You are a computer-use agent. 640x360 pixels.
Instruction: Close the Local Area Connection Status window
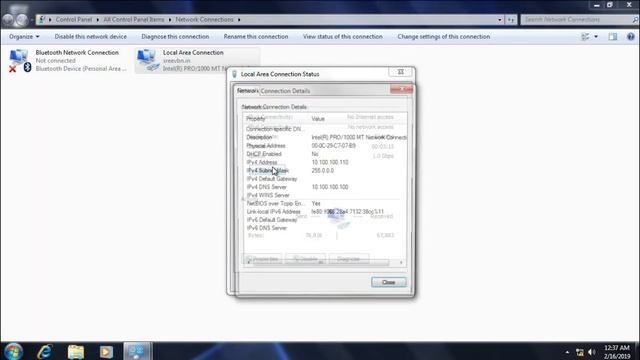coord(401,72)
